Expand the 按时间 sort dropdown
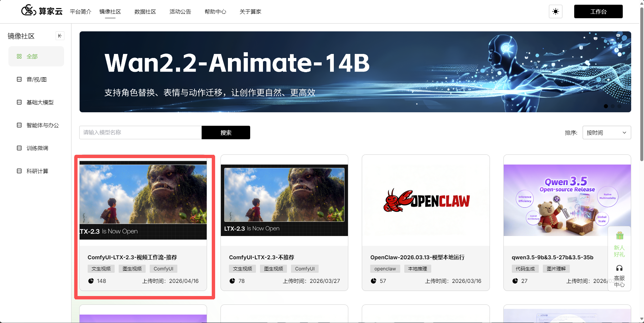 607,133
